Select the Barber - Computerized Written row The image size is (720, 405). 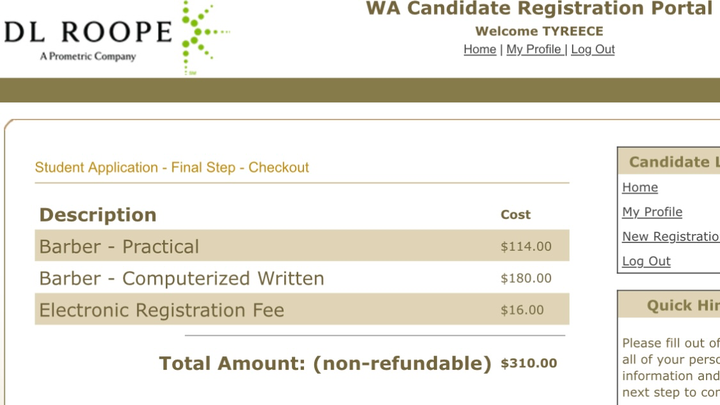302,278
